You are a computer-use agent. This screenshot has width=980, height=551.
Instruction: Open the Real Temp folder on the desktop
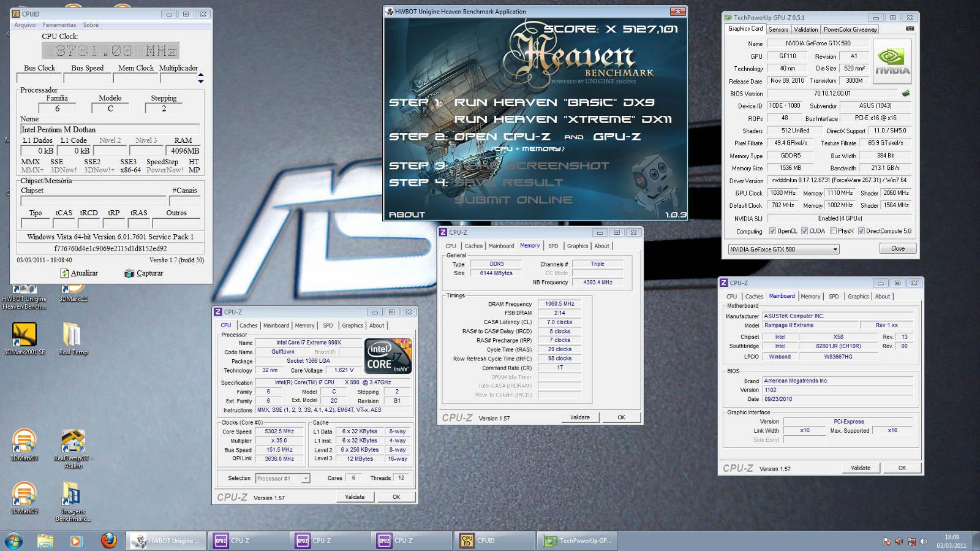click(x=73, y=339)
